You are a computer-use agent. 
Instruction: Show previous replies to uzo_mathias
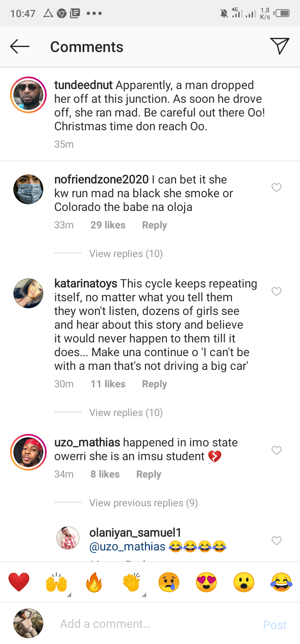click(143, 503)
